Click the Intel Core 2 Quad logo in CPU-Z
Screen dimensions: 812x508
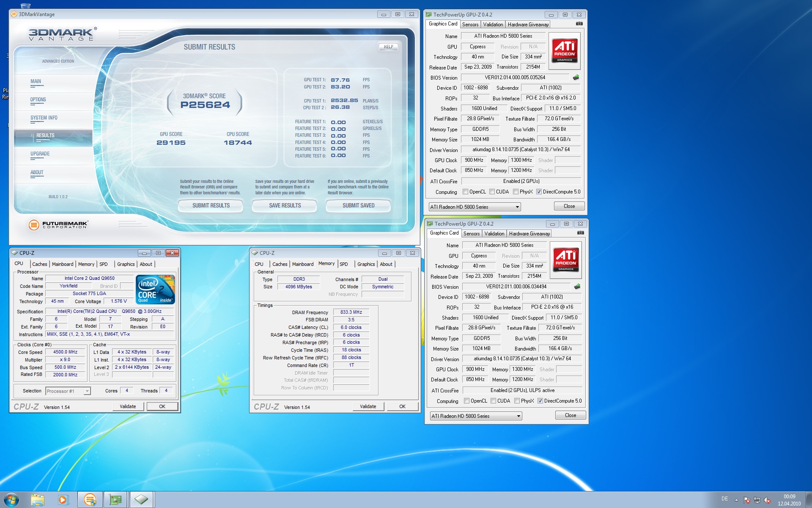tap(156, 290)
